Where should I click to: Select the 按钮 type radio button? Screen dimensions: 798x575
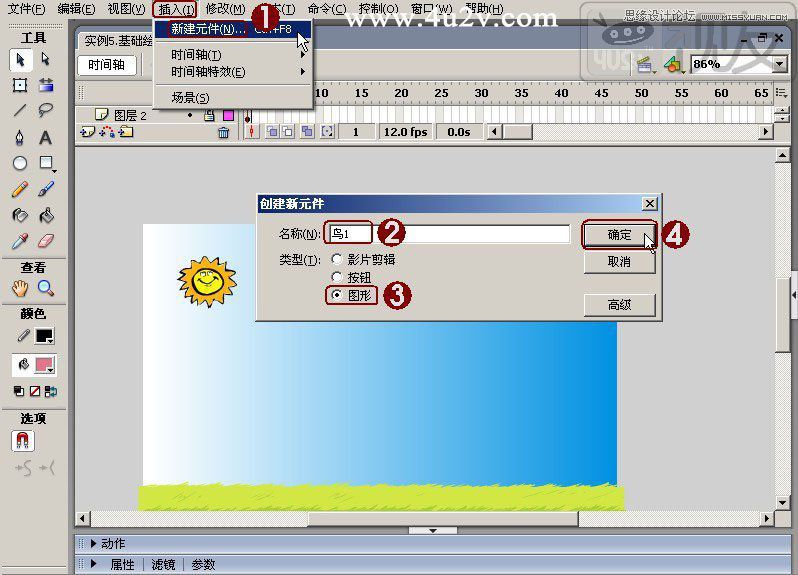[336, 277]
